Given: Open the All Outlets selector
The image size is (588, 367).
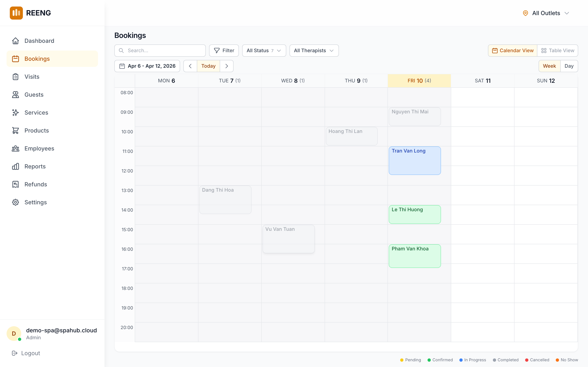Looking at the screenshot, I should coord(546,13).
